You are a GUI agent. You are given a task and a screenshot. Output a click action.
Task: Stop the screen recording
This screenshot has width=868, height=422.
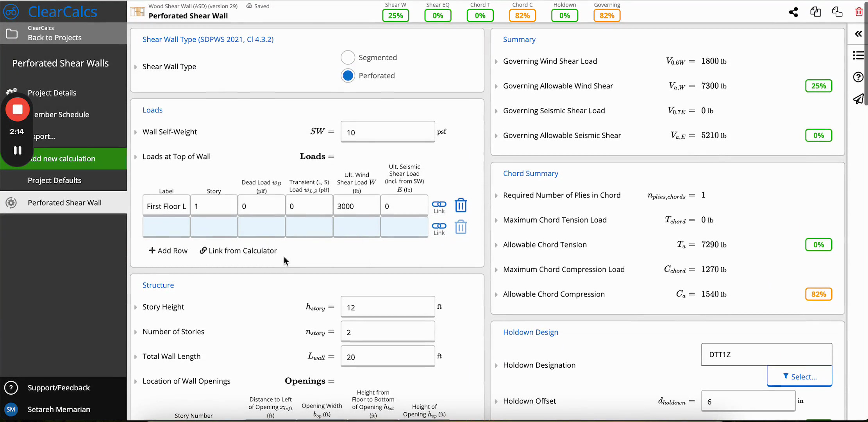pyautogui.click(x=18, y=109)
